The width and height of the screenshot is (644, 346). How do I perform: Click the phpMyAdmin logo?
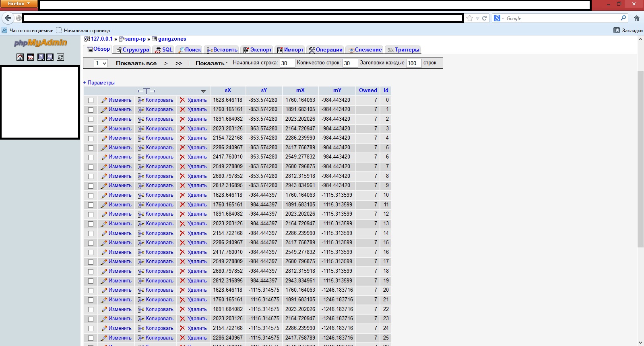pyautogui.click(x=40, y=43)
